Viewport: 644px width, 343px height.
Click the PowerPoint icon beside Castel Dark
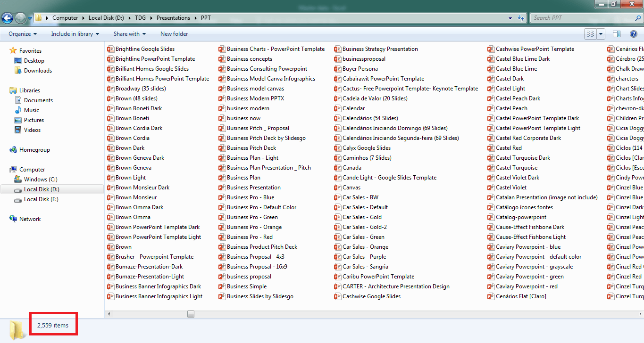click(491, 79)
